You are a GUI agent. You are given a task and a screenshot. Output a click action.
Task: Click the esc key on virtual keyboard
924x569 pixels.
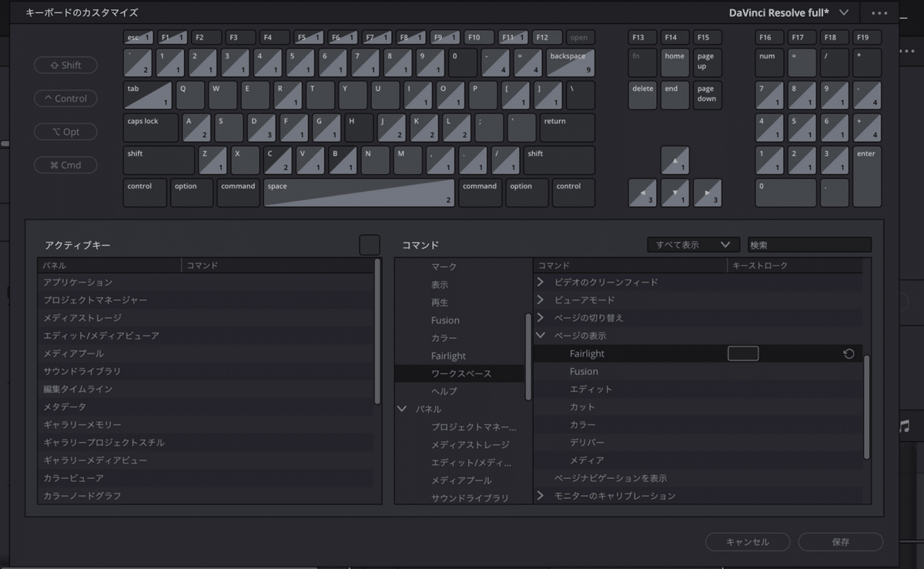pyautogui.click(x=139, y=37)
